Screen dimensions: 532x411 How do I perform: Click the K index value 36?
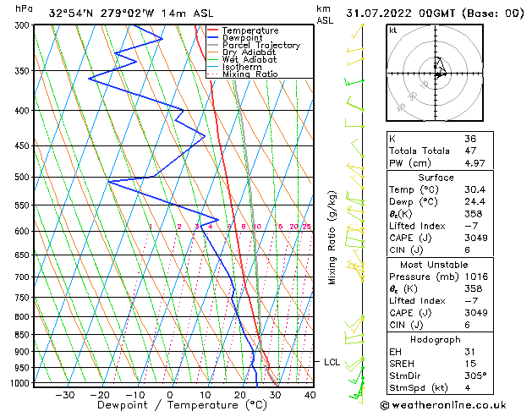[x=470, y=139]
